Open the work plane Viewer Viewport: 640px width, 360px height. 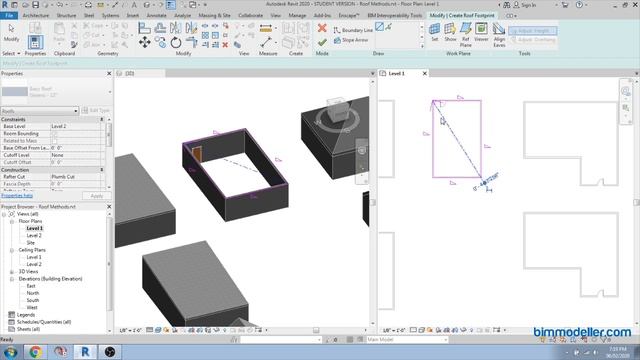[x=481, y=32]
